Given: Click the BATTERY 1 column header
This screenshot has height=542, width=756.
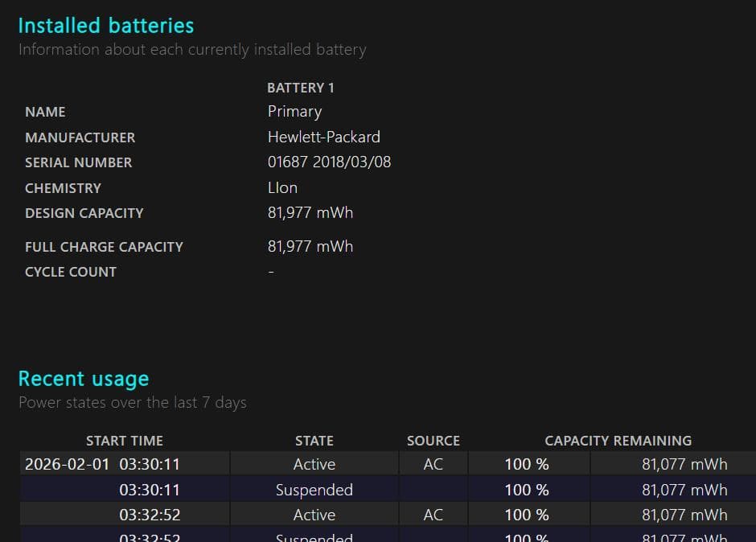Looking at the screenshot, I should [300, 88].
